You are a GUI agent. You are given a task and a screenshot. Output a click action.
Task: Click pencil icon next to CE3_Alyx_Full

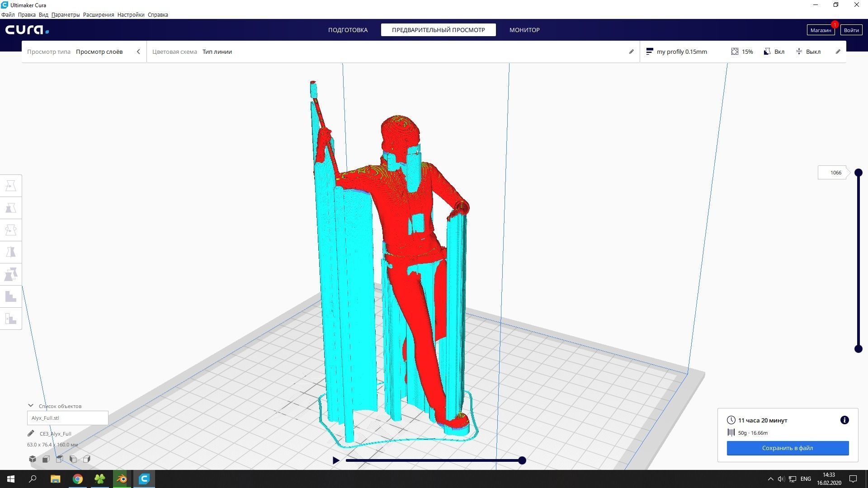[31, 434]
